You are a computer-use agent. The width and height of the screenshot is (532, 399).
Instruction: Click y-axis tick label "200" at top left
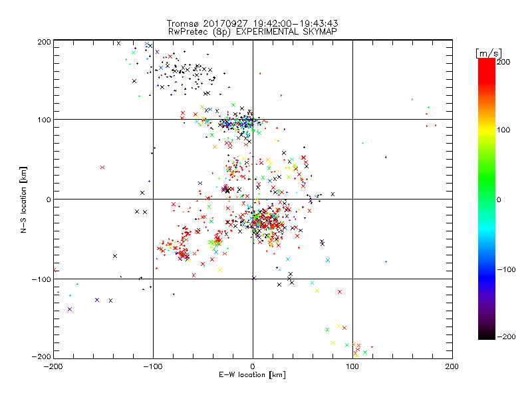(x=44, y=42)
